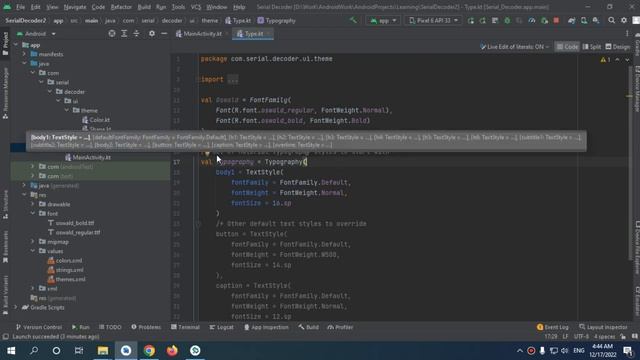Toggle the Project tool window side tab
640x360 pixels.
tap(5, 44)
